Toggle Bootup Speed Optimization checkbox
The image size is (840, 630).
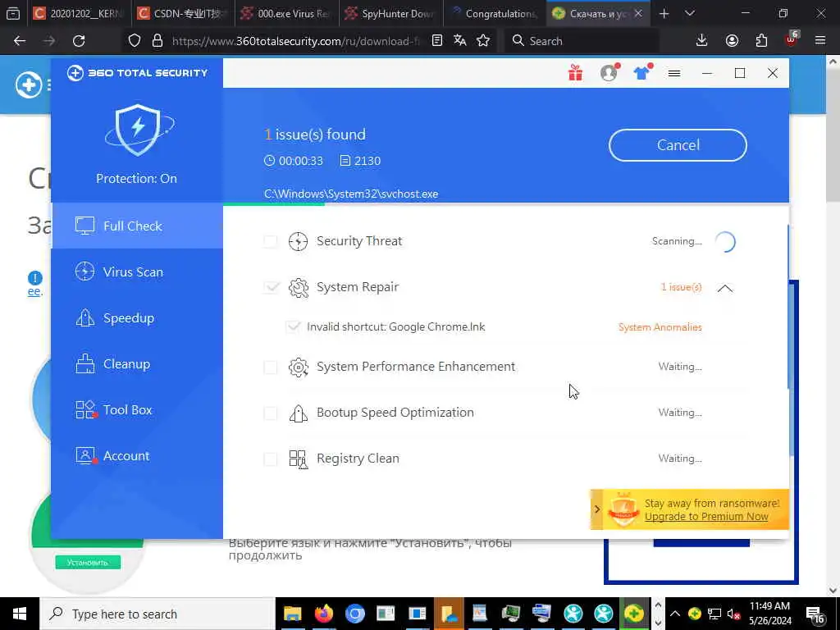pos(271,413)
